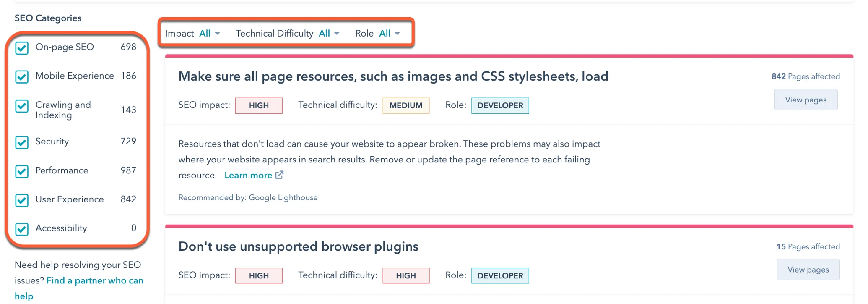Toggle the Accessibility checkbox
Image resolution: width=868 pixels, height=304 pixels.
click(x=22, y=229)
